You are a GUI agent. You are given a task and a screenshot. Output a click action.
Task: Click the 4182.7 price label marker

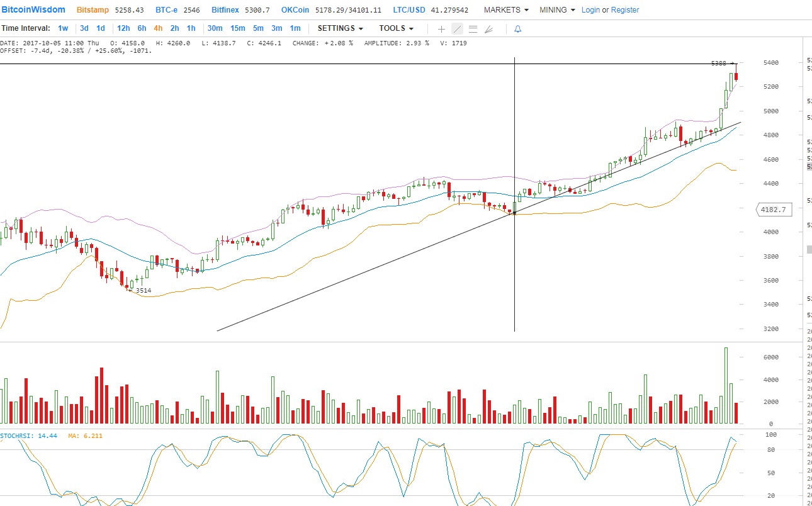[x=773, y=210]
